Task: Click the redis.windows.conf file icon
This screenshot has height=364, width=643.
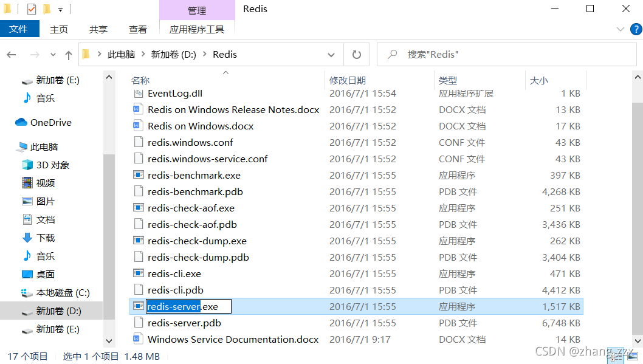Action: pyautogui.click(x=139, y=142)
